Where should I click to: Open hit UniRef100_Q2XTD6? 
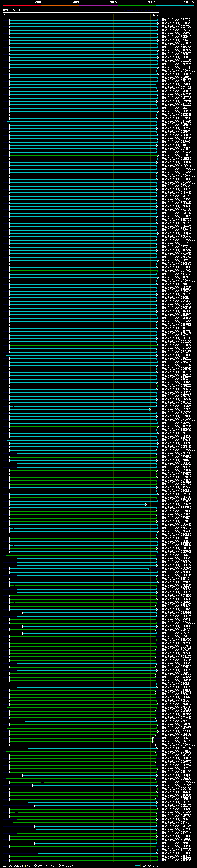point(177,26)
